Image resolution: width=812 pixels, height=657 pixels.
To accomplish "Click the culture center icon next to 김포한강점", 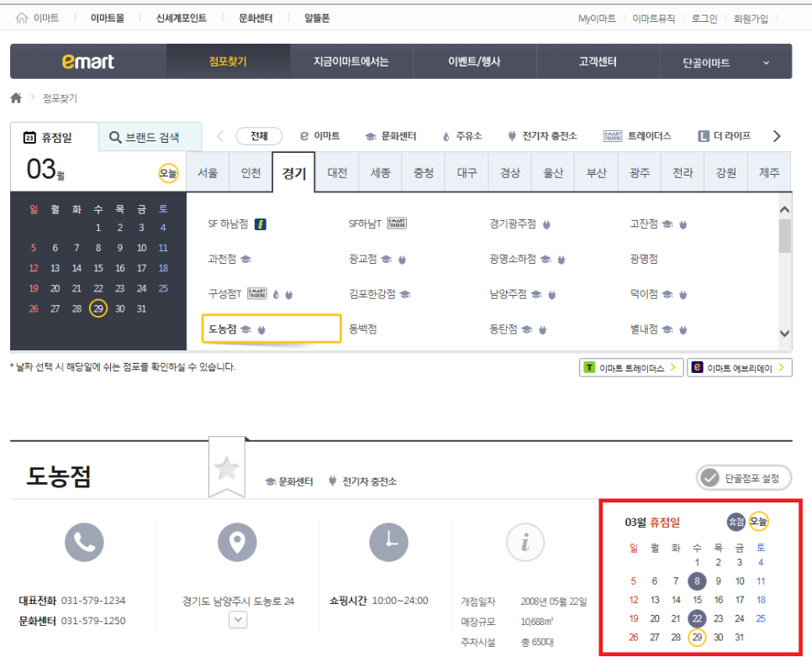I will click(405, 294).
